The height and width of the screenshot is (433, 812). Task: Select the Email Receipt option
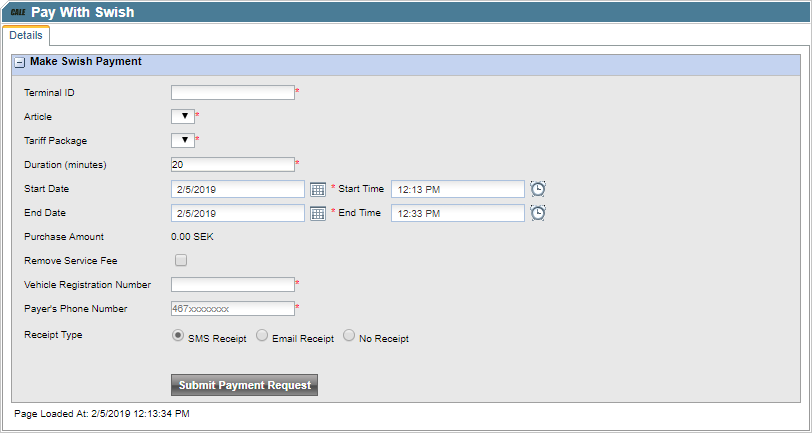pyautogui.click(x=262, y=336)
